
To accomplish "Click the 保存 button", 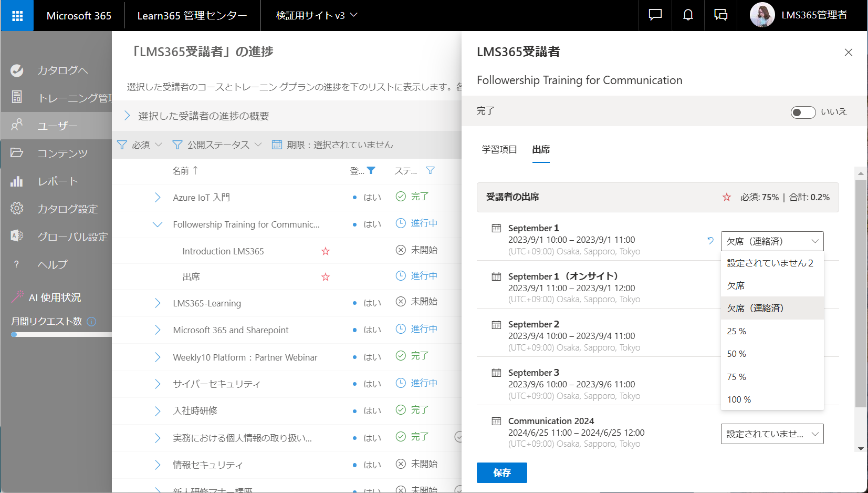I will 501,473.
